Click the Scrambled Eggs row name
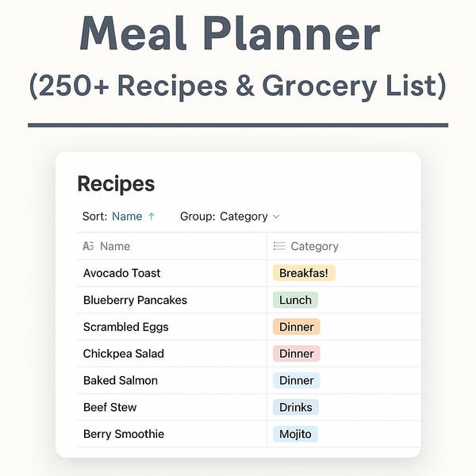This screenshot has height=476, width=476. point(125,327)
